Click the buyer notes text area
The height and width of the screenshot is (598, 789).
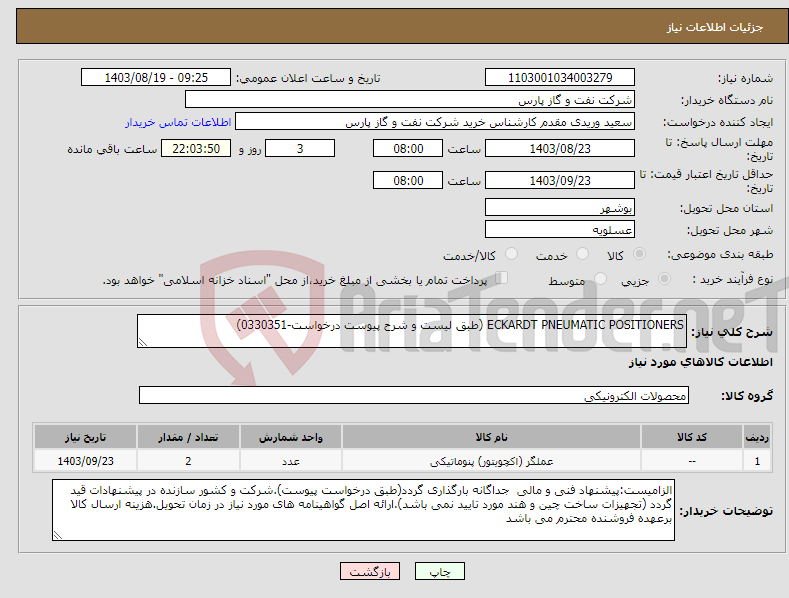click(363, 510)
